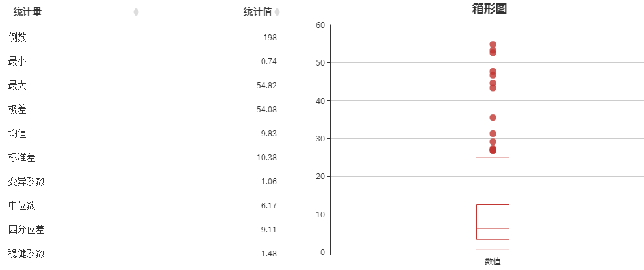Screen dimensions: 644x270
Task: Select the 最小 row value 0.74
Action: point(268,62)
